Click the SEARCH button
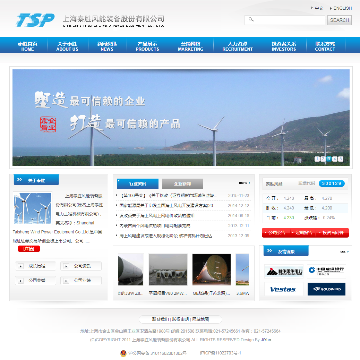 [339, 20]
